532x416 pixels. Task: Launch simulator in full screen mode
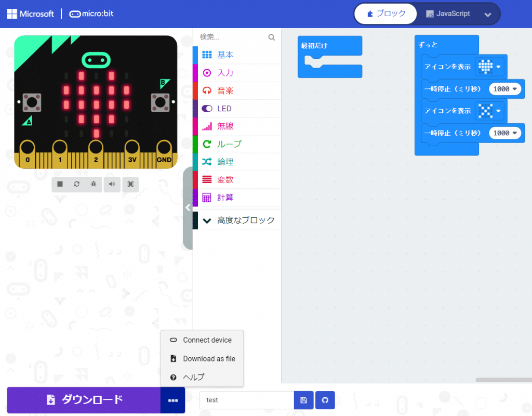(x=130, y=184)
